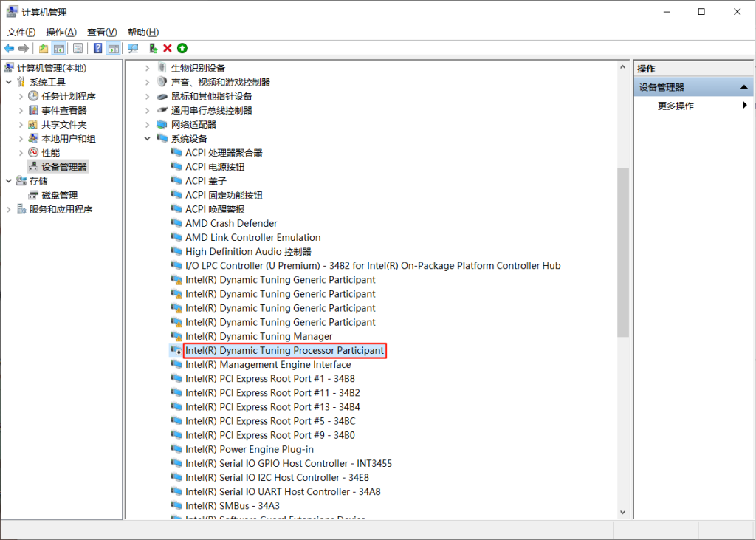Select 磁盘管理 in the left tree
Screen dimensions: 756x540
(x=59, y=196)
